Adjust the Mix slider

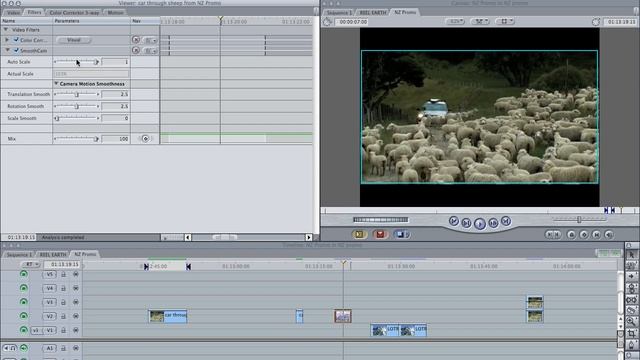click(x=76, y=139)
